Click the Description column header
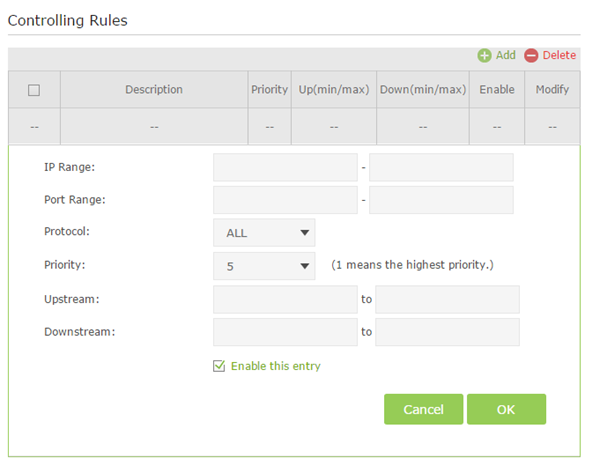 tap(154, 90)
